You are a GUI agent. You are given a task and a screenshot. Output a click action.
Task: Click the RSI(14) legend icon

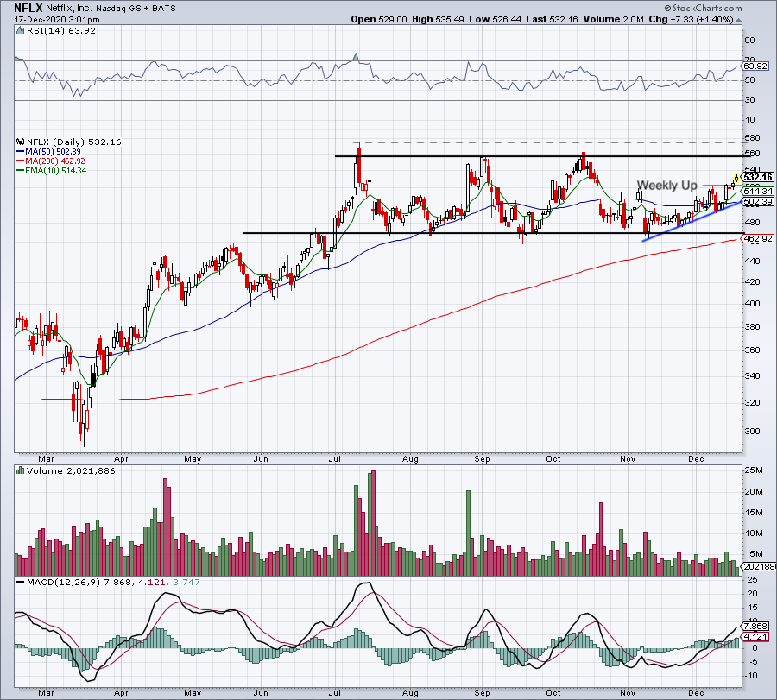click(x=20, y=31)
